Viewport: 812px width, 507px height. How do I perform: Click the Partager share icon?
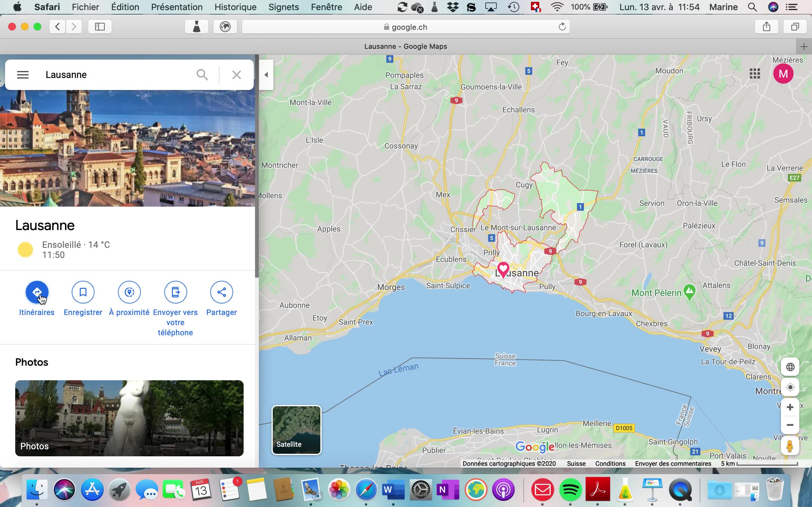click(221, 292)
